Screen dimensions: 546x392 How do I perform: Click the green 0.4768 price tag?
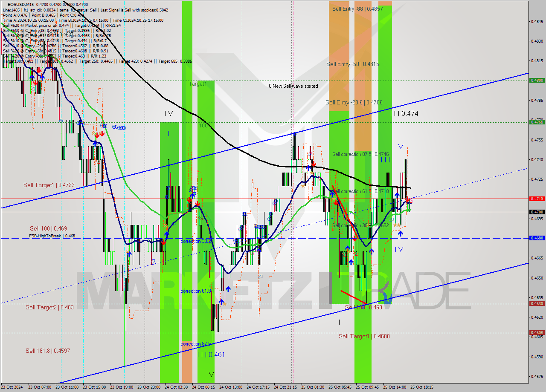pos(536,122)
